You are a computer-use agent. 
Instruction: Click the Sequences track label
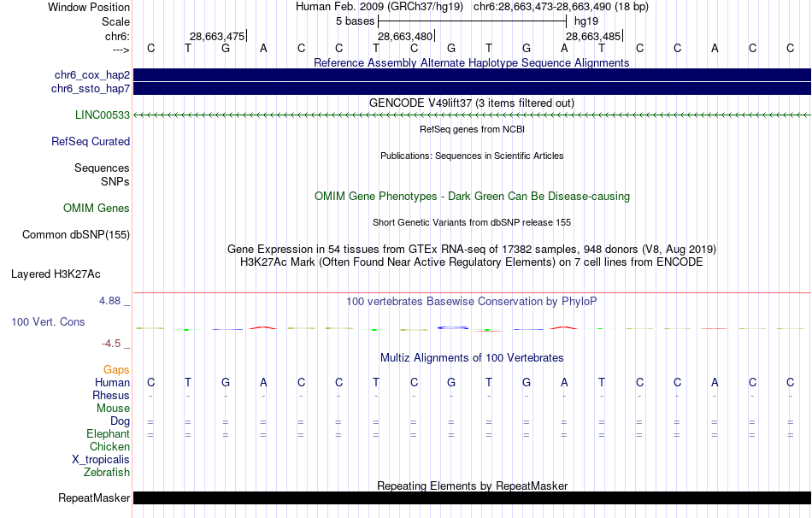pos(102,168)
